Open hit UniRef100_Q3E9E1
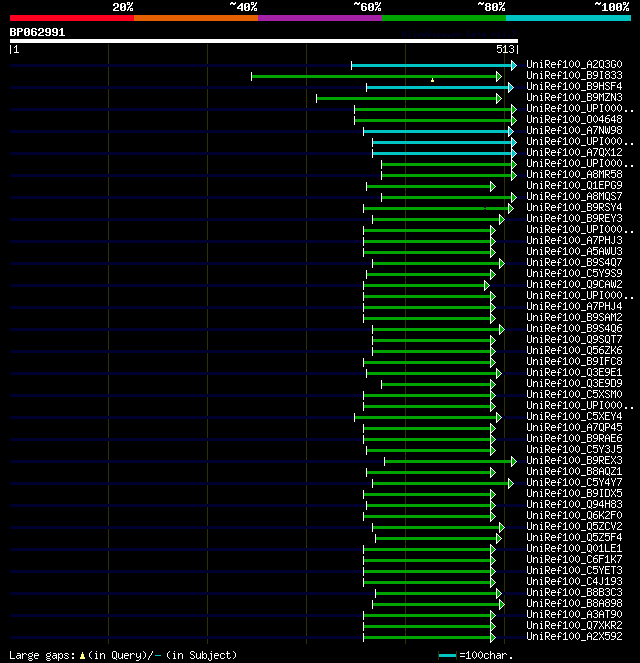 point(574,372)
